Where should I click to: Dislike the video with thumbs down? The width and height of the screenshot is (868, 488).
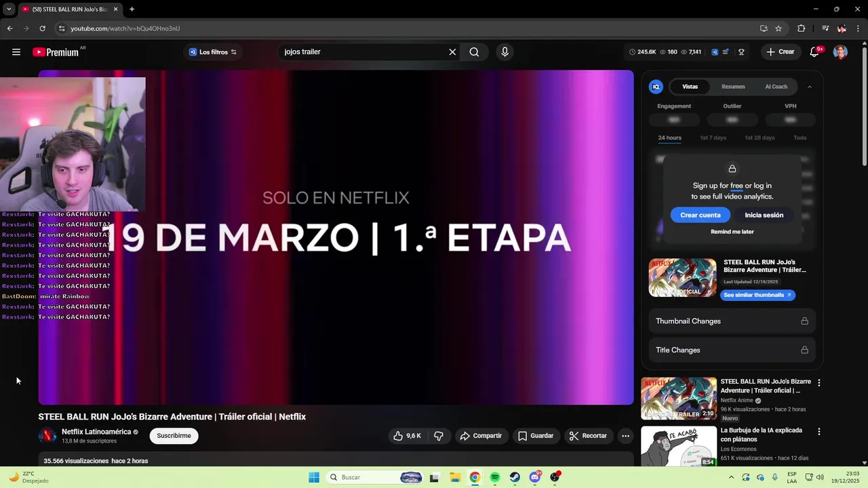439,436
